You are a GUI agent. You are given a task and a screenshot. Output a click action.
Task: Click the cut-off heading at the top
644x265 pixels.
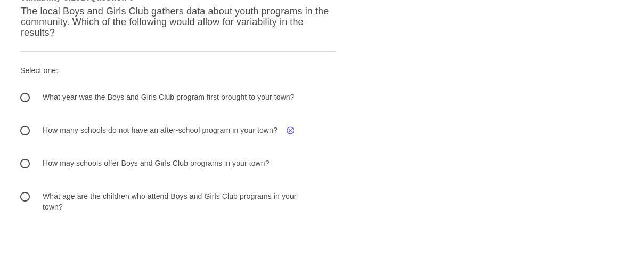coord(77,1)
